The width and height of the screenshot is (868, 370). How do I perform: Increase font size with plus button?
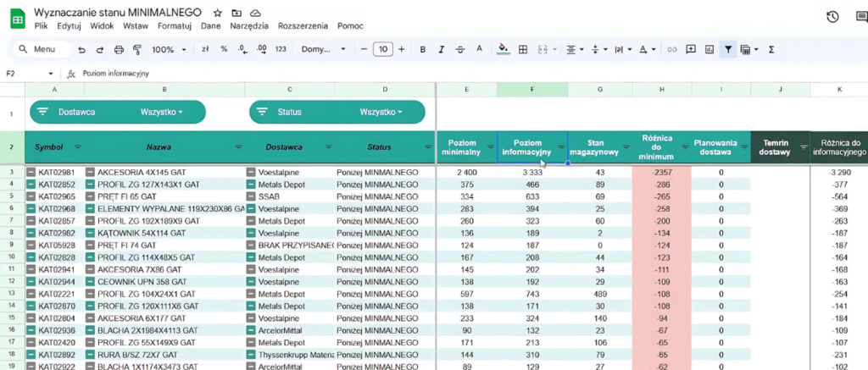click(x=402, y=50)
